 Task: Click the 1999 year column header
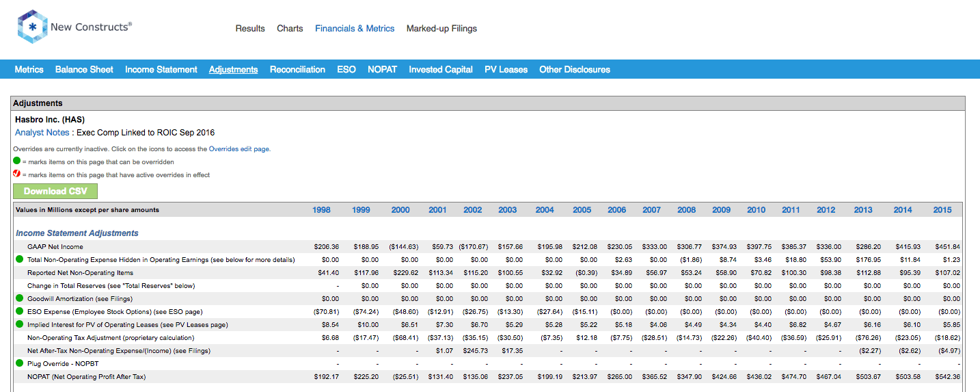point(361,210)
